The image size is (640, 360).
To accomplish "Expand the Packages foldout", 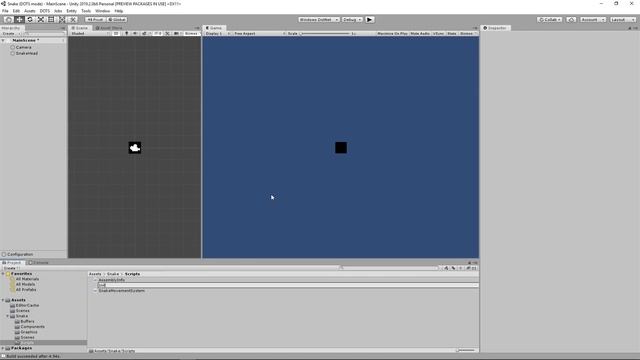I will (x=3, y=348).
